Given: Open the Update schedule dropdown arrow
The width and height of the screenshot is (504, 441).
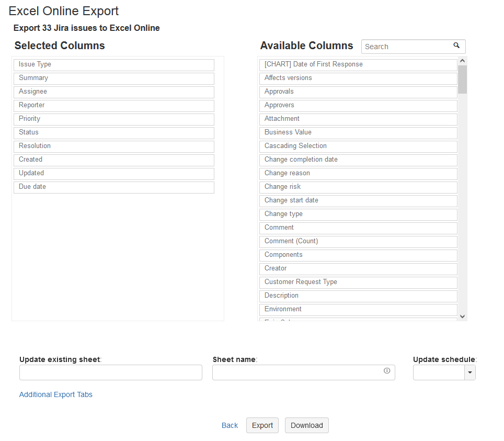Looking at the screenshot, I should [470, 372].
